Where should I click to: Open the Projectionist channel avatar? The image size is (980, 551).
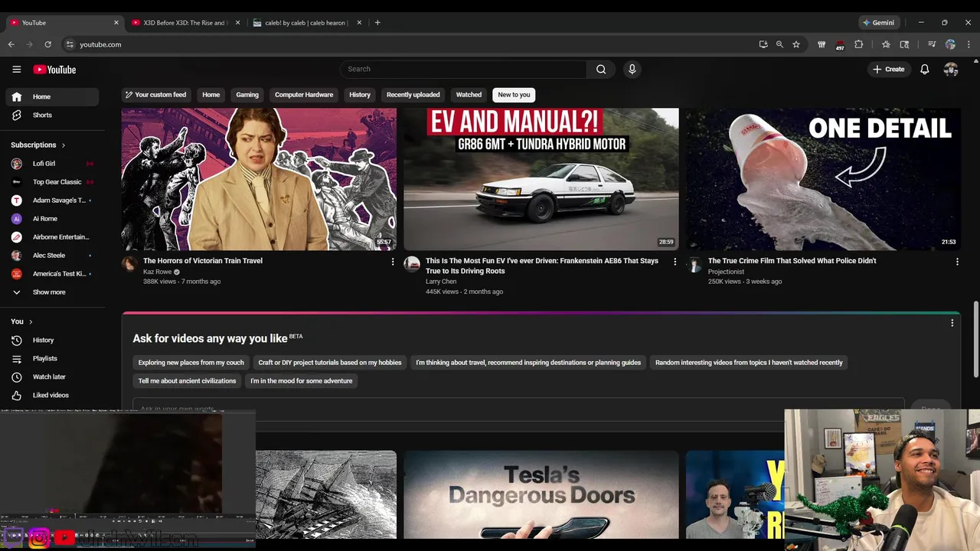click(x=694, y=264)
